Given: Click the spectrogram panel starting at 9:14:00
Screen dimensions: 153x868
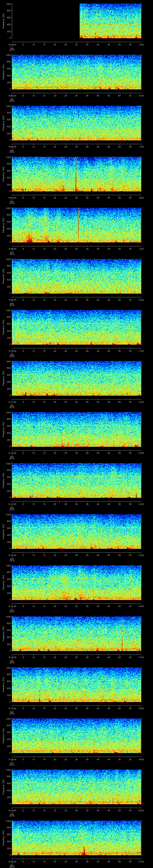Looking at the screenshot, I should pos(77,531).
